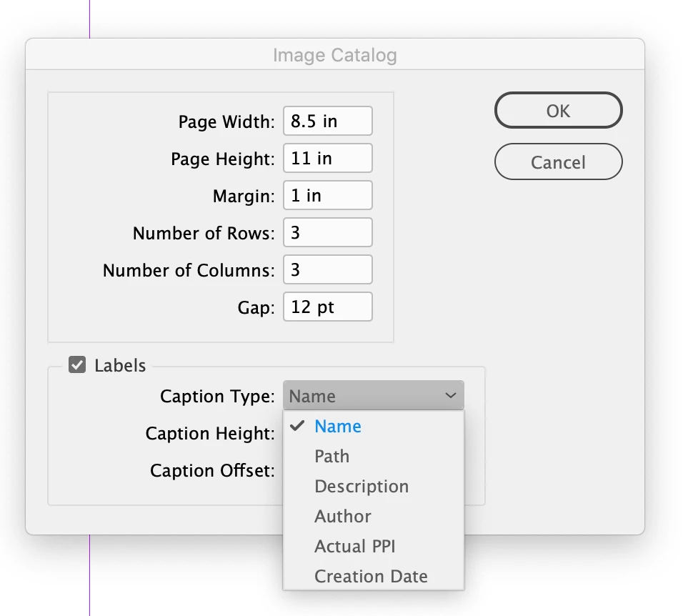This screenshot has height=616, width=693.
Task: Click the OK button
Action: pyautogui.click(x=558, y=111)
